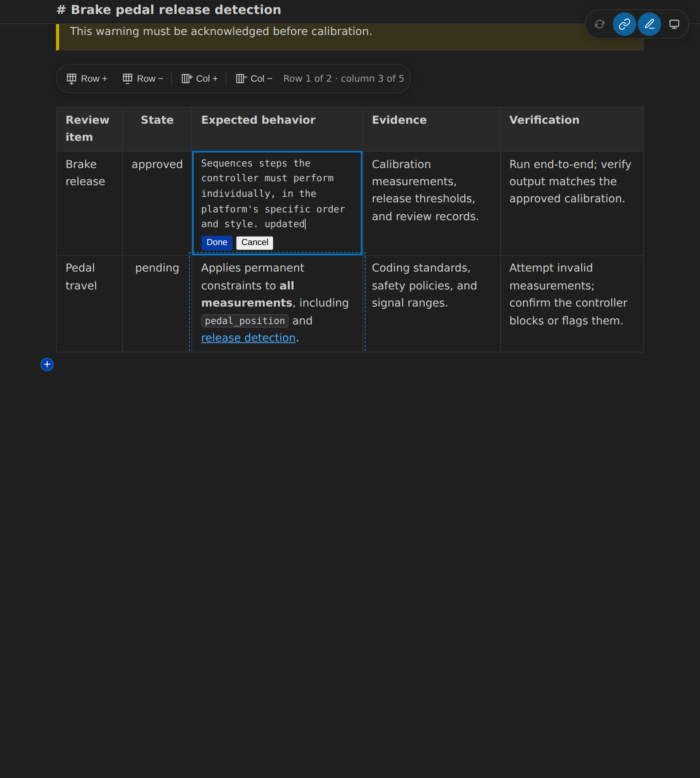The height and width of the screenshot is (778, 700).
Task: Toggle the pencil edit mode button
Action: click(x=649, y=24)
